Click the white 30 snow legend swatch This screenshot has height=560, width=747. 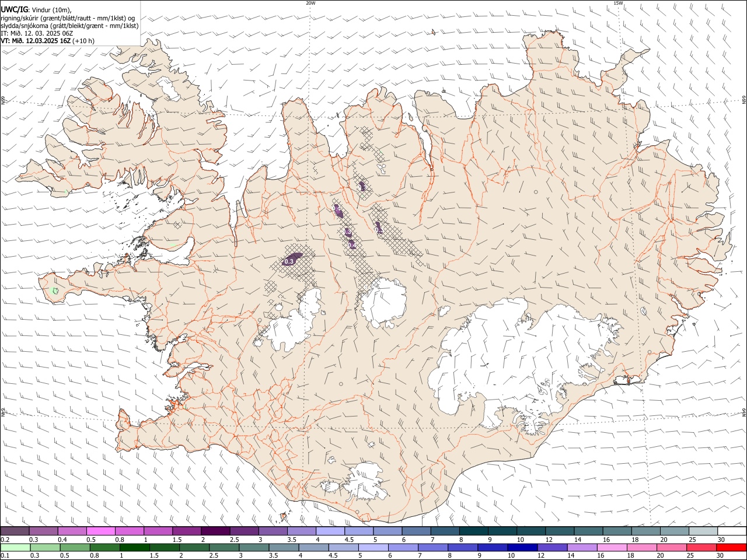(732, 531)
